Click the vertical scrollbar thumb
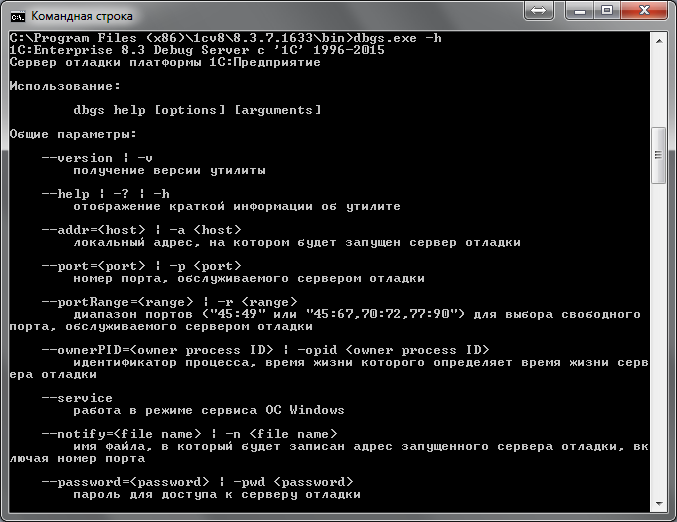 tap(658, 155)
